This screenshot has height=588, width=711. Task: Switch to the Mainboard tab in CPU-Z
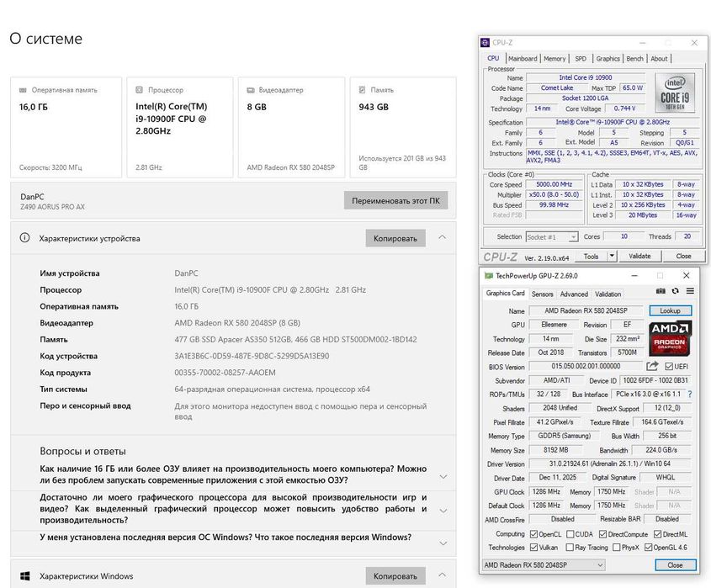pyautogui.click(x=523, y=59)
